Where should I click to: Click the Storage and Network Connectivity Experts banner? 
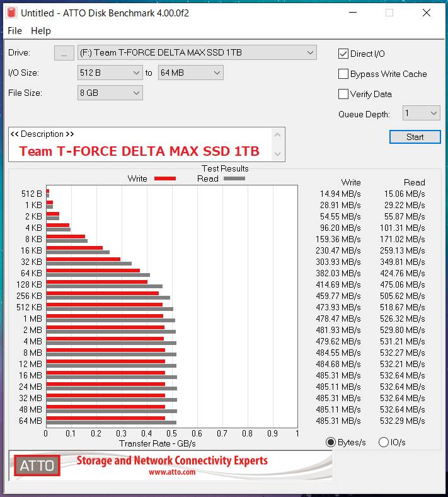point(172,460)
